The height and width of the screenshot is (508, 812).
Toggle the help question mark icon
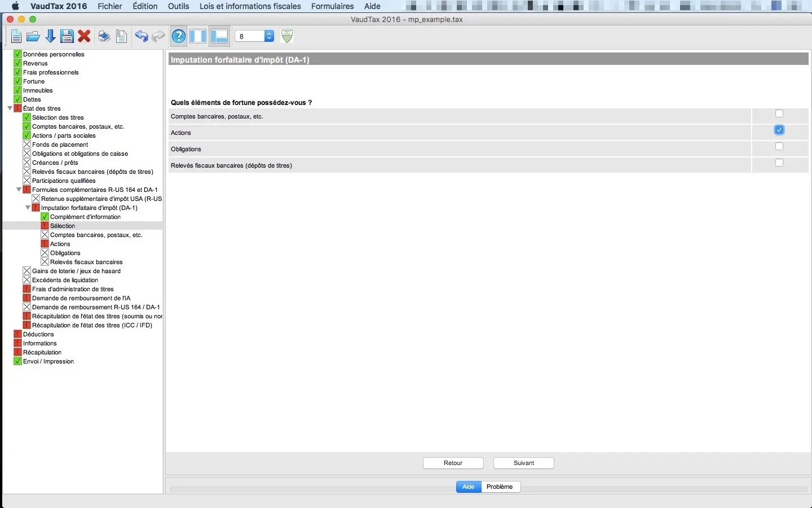click(179, 37)
